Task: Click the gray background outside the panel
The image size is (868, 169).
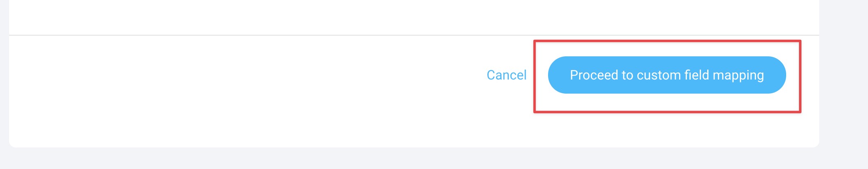Action: coord(843,83)
